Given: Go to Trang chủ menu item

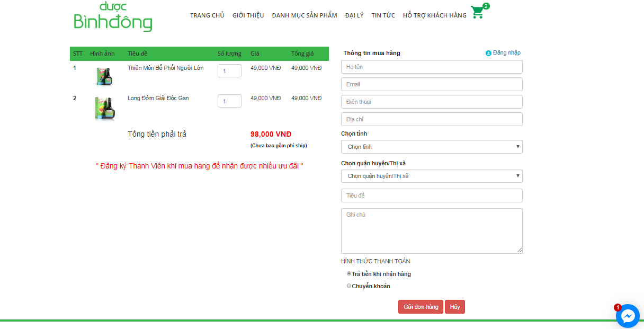Looking at the screenshot, I should [x=207, y=15].
